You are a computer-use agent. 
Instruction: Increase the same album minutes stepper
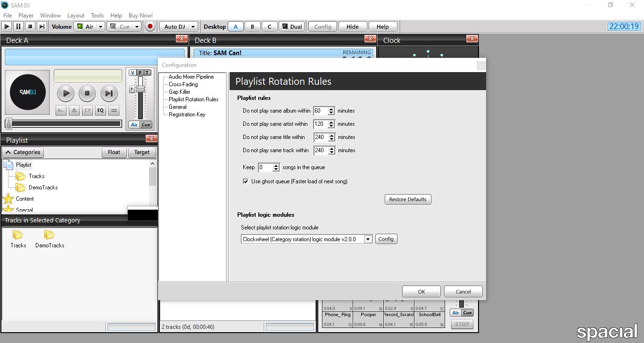(331, 109)
